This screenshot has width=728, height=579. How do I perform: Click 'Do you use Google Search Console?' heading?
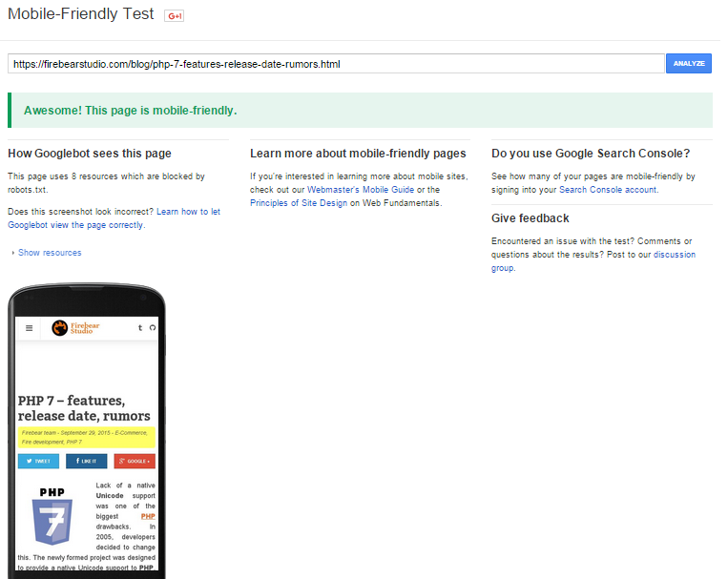pos(591,154)
